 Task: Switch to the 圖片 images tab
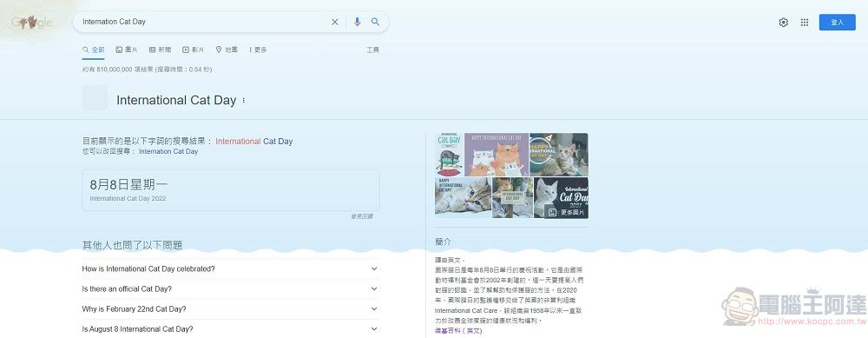[127, 50]
